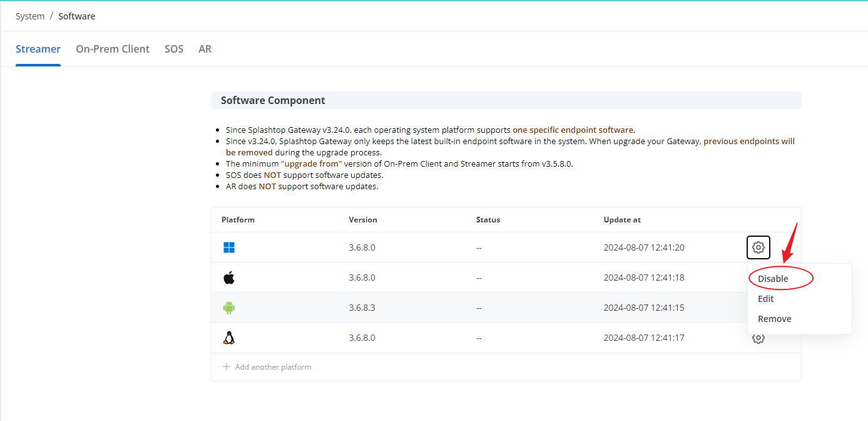The height and width of the screenshot is (421, 868).
Task: Select the Linux row version 3.6.8.0
Action: (x=362, y=338)
